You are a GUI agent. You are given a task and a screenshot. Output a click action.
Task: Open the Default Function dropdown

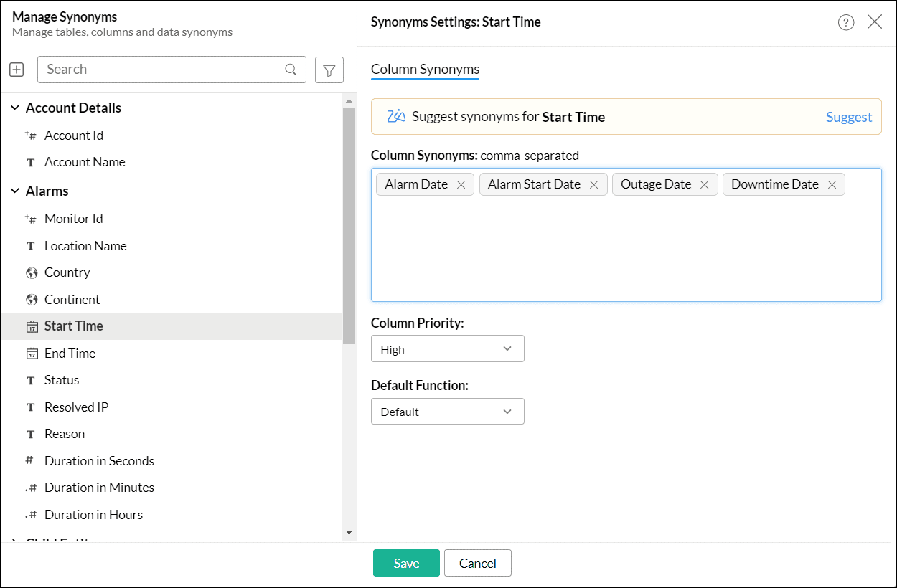point(447,412)
